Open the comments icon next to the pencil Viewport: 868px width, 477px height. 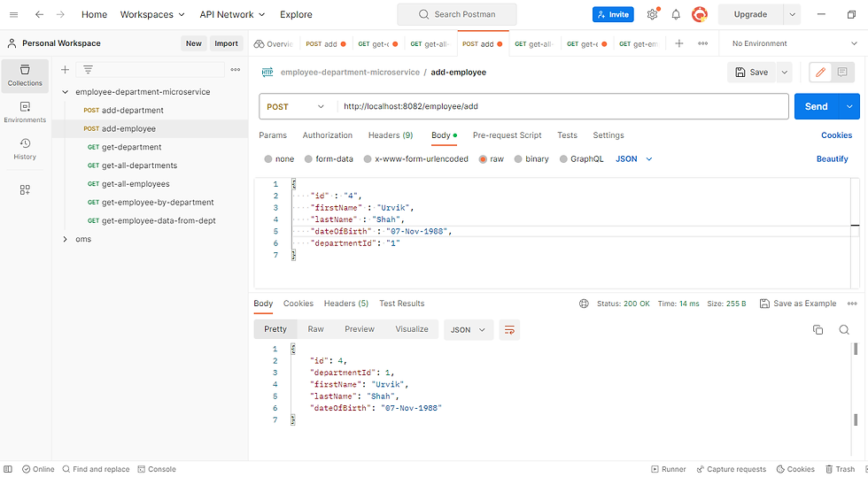click(x=842, y=72)
